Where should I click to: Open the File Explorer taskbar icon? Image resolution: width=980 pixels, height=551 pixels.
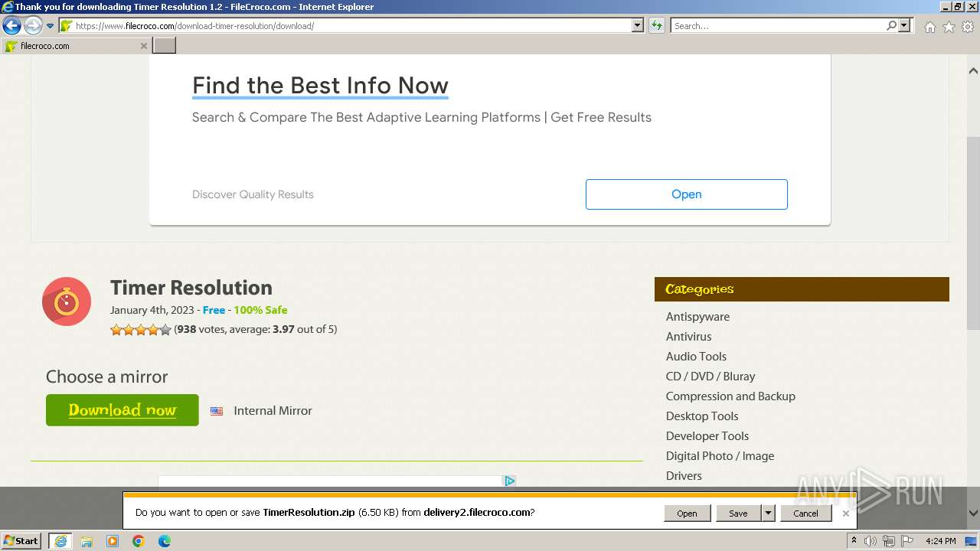coord(87,541)
